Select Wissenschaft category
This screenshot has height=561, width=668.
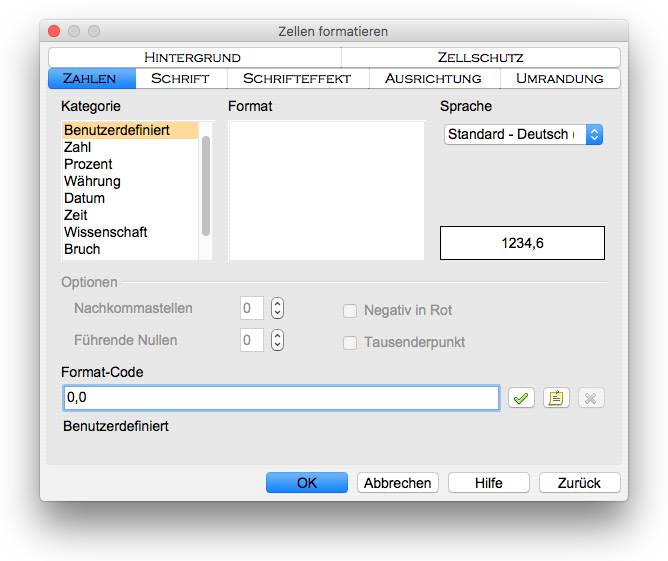pos(130,232)
